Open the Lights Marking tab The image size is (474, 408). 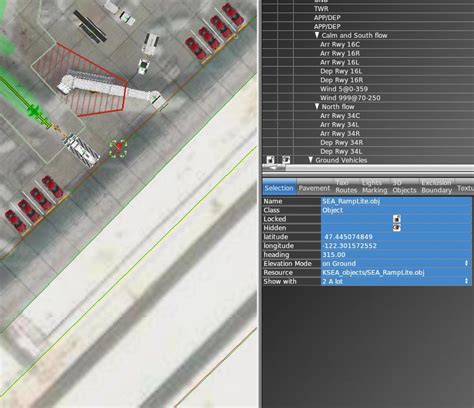(x=375, y=187)
